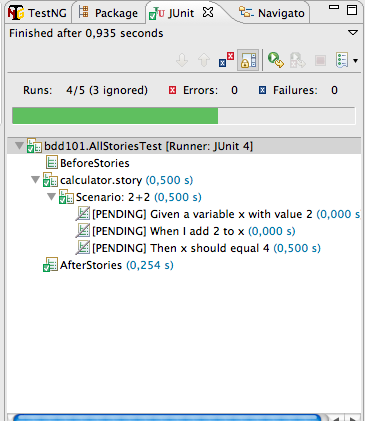Screen dimensions: 365x421
Task: Select the BeforeStories entry
Action: pos(95,163)
